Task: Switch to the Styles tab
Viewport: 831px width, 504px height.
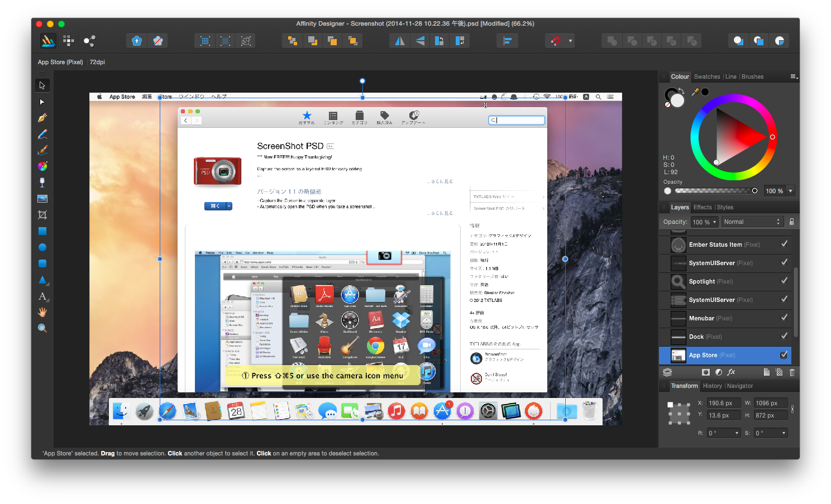Action: [725, 207]
